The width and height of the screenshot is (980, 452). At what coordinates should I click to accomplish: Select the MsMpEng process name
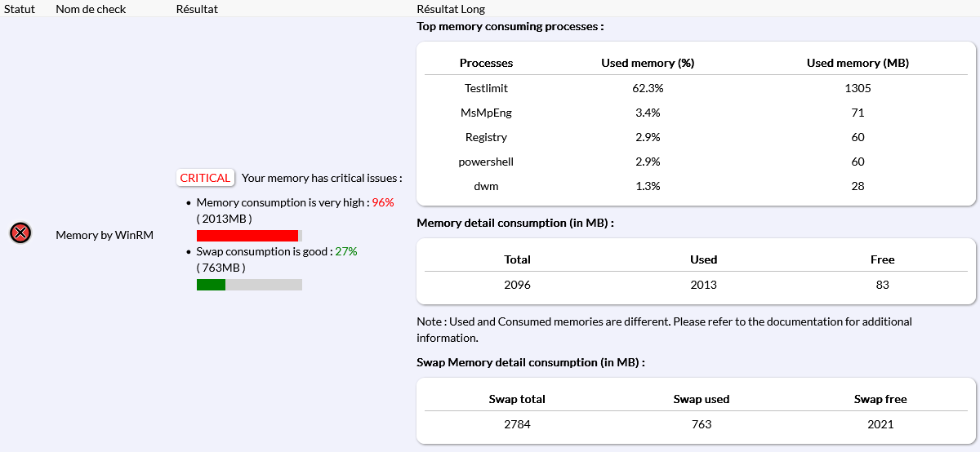486,113
